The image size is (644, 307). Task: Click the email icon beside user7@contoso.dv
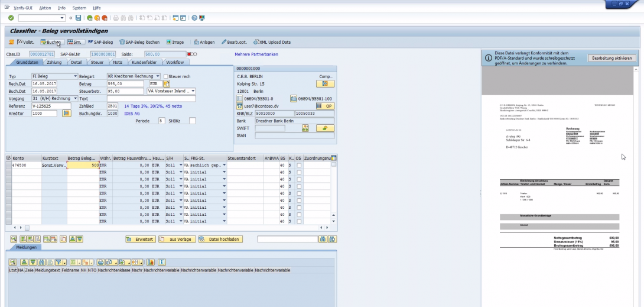pos(240,106)
